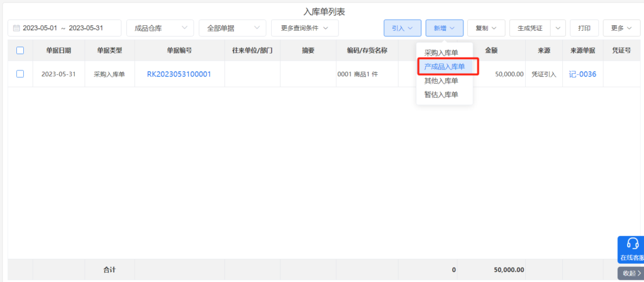Viewport: 644px width, 282px height.
Task: Click the 单据日期 column header
Action: 58,50
